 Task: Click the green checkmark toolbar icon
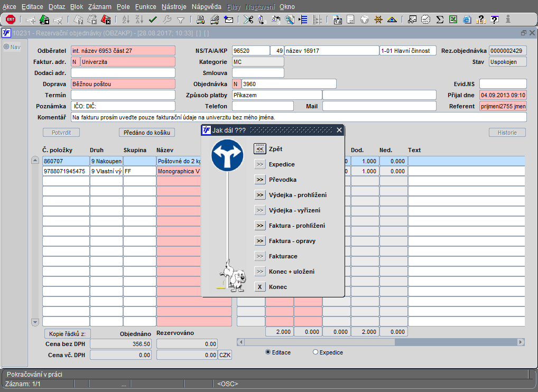point(153,20)
